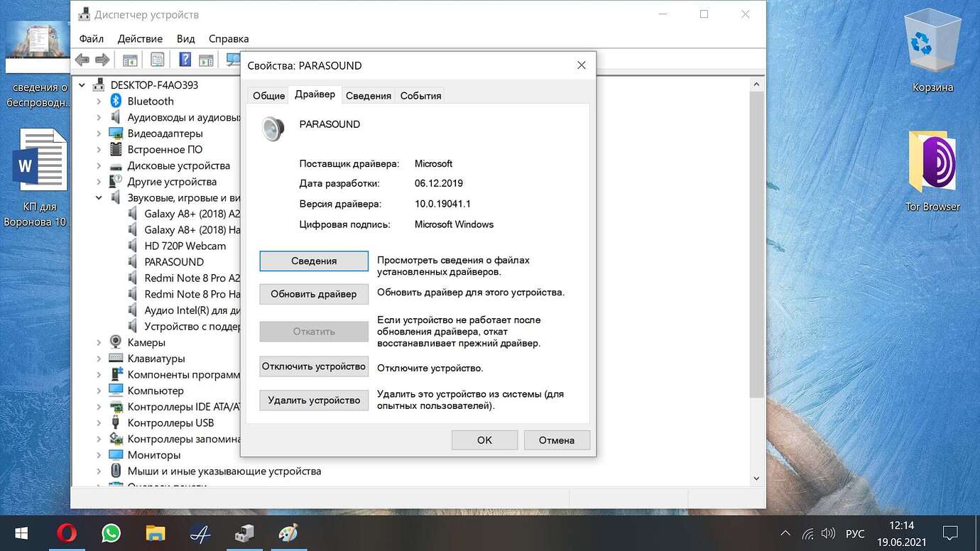Click the volume speaker icon in system tray
Image resolution: width=980 pixels, height=551 pixels.
(828, 533)
